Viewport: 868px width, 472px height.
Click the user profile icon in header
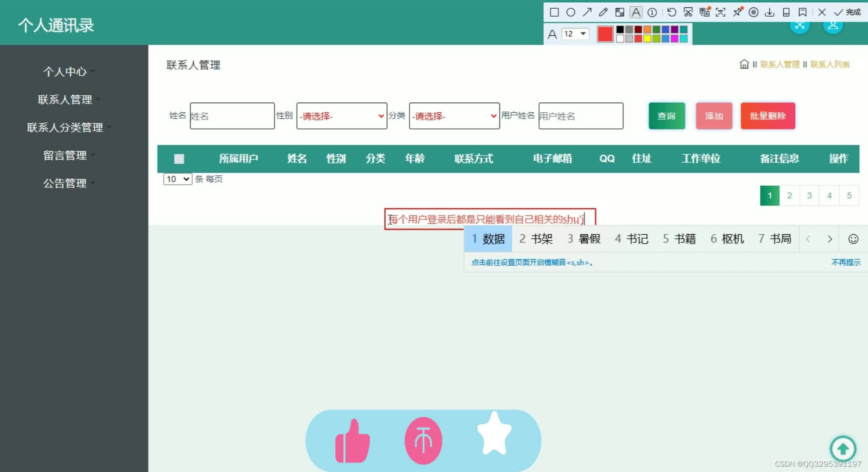833,25
